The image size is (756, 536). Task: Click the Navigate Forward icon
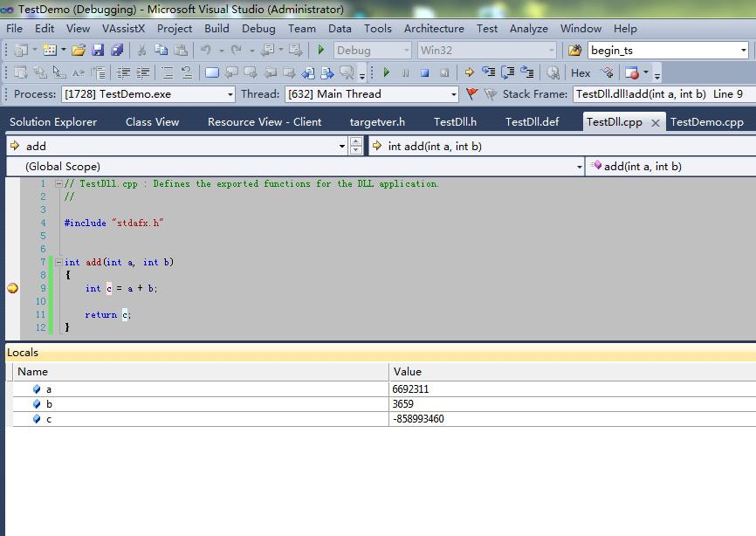[x=295, y=50]
